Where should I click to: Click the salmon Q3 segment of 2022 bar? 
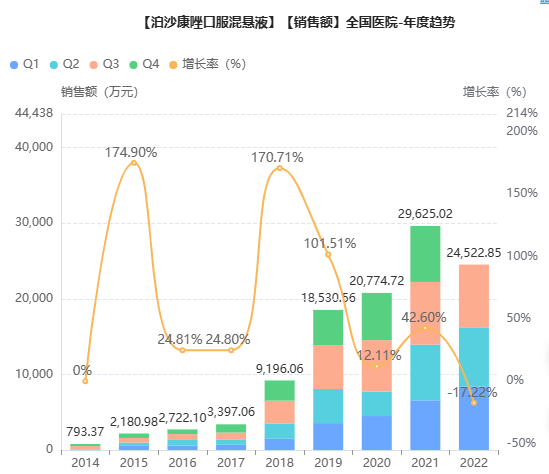pos(474,296)
